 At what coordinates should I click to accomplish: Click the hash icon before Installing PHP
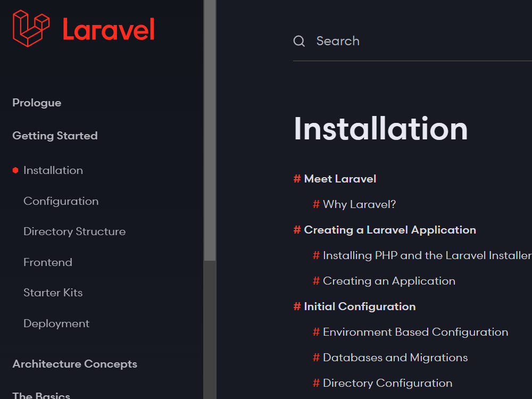point(316,255)
